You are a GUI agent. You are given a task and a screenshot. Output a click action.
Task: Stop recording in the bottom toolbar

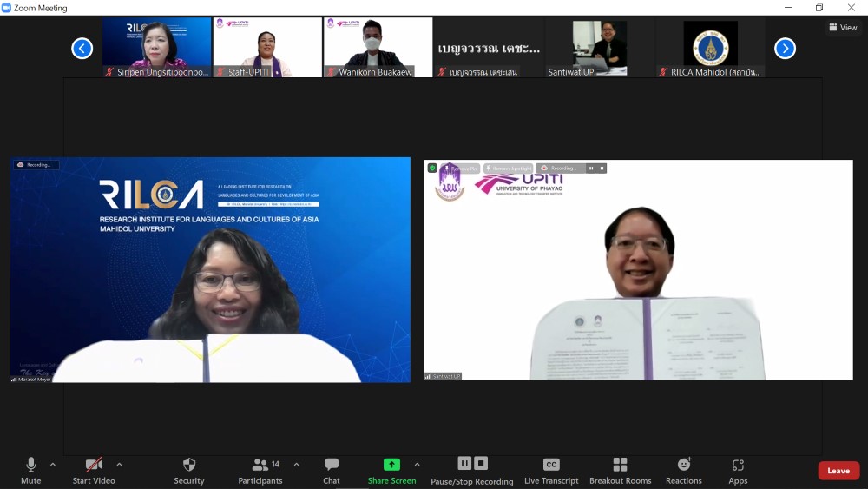(481, 463)
